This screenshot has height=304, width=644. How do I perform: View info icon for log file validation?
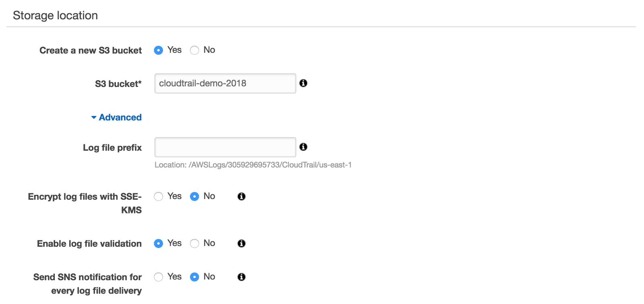[x=242, y=244]
